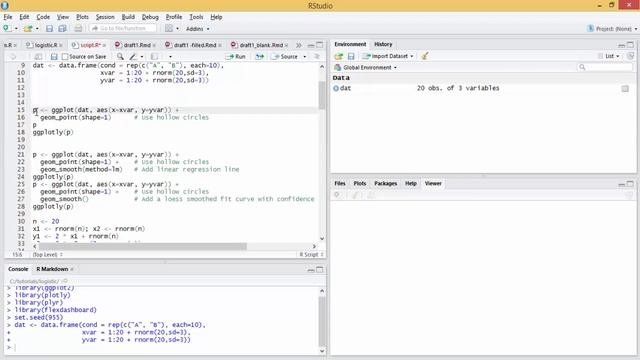Open the Project (None) dropdown
640x360 pixels.
pos(612,29)
